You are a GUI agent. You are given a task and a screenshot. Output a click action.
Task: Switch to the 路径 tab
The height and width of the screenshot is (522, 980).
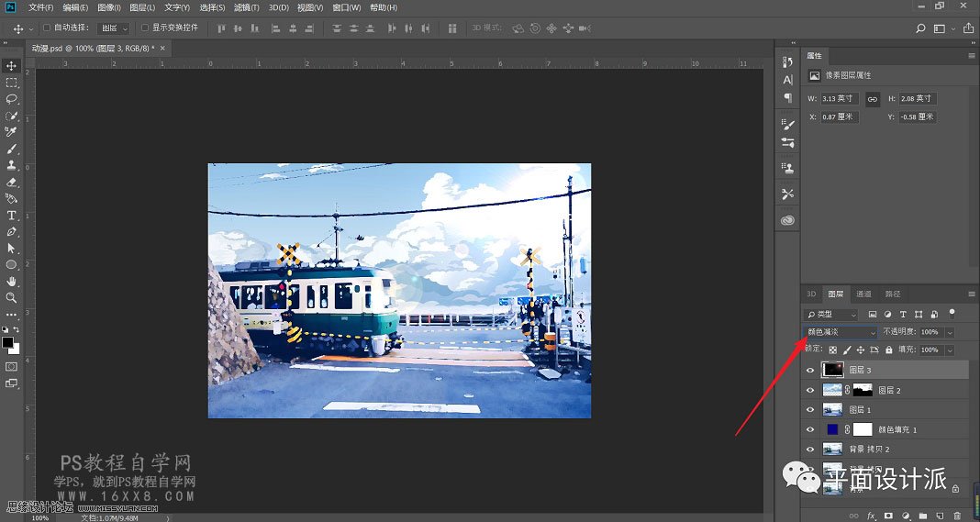click(893, 294)
